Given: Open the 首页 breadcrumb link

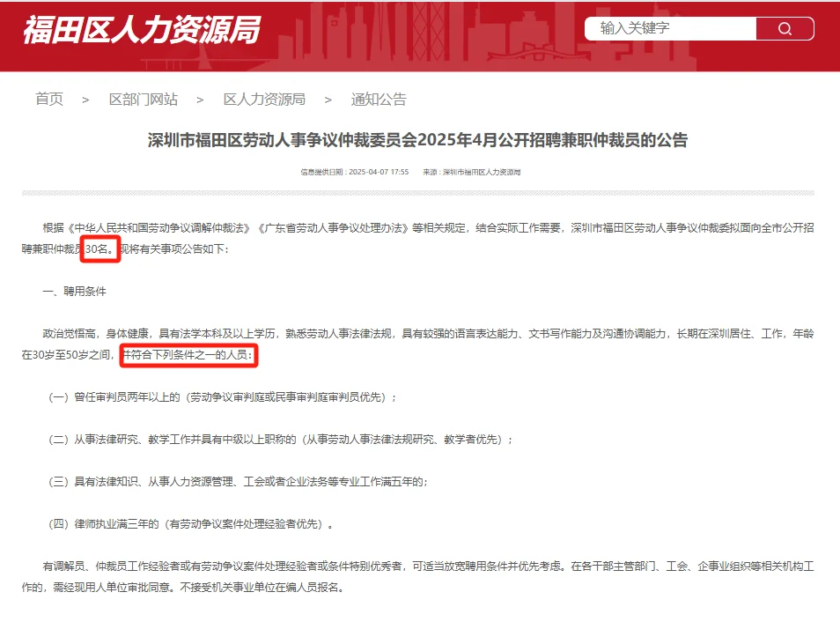Looking at the screenshot, I should pyautogui.click(x=48, y=99).
